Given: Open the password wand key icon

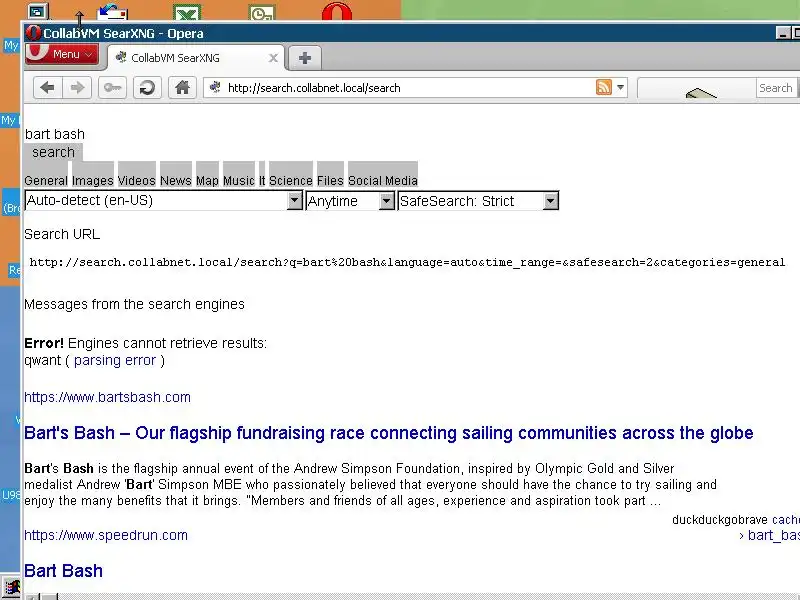Looking at the screenshot, I should coord(112,88).
